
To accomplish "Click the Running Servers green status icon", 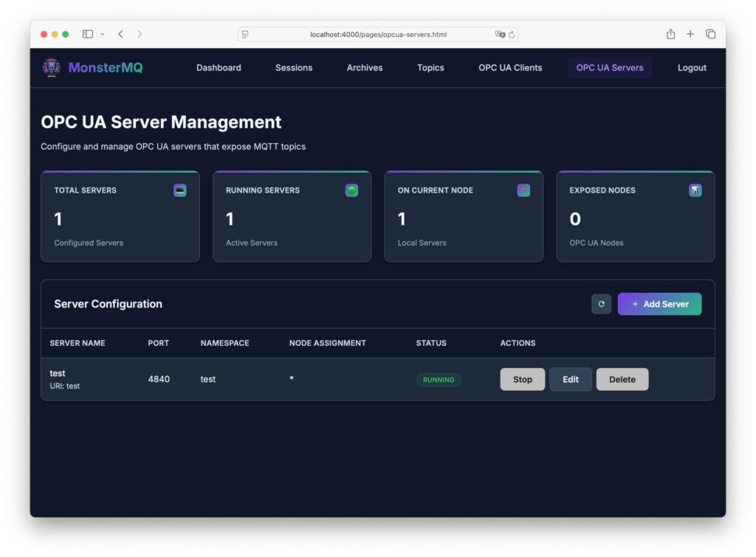I will tap(351, 190).
